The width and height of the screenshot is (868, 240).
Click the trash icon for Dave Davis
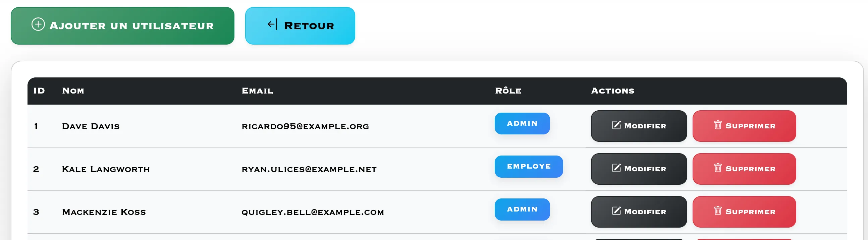pyautogui.click(x=718, y=125)
